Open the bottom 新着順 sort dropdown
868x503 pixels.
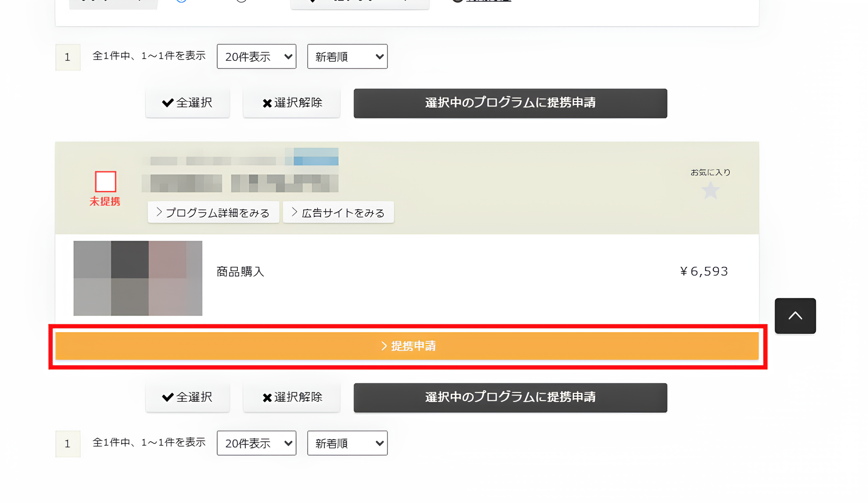pyautogui.click(x=347, y=443)
